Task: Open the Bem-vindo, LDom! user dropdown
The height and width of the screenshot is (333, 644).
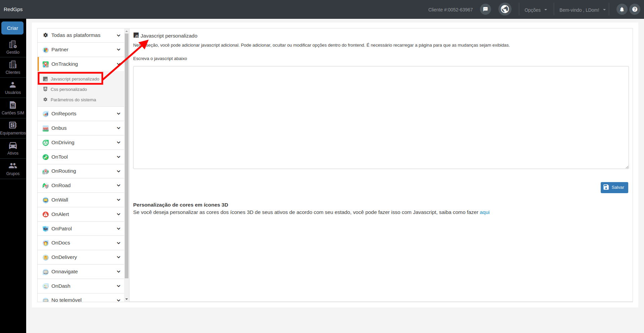Action: (x=582, y=10)
